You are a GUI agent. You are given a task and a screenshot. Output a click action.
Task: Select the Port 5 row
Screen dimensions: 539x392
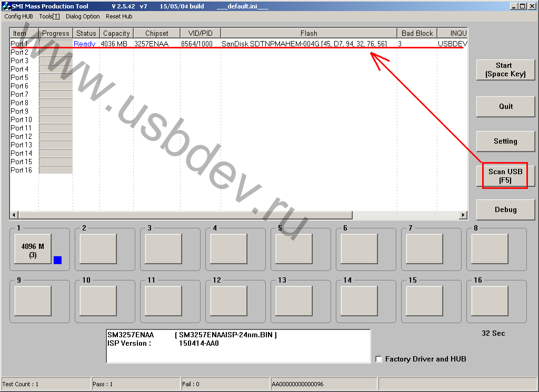[238, 77]
